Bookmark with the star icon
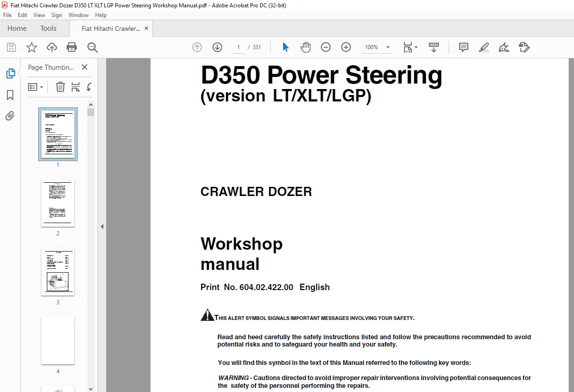574x392 pixels. point(32,47)
